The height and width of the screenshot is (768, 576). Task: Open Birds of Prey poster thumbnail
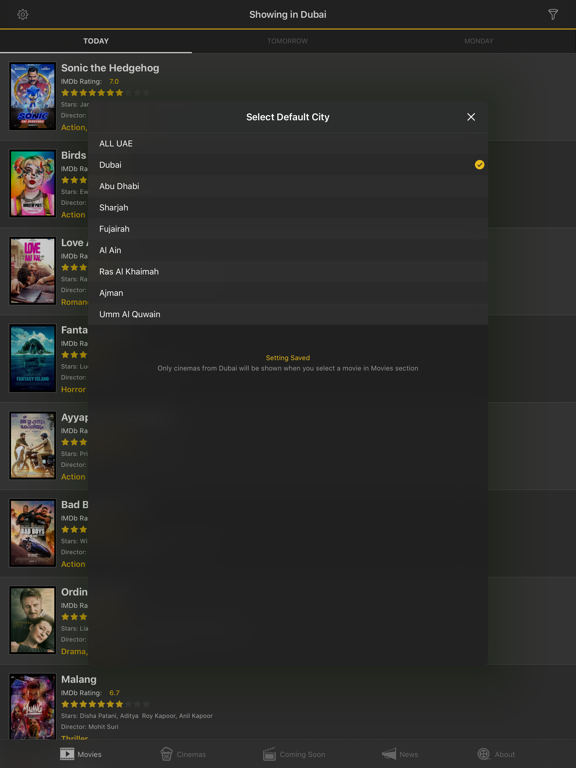click(33, 183)
